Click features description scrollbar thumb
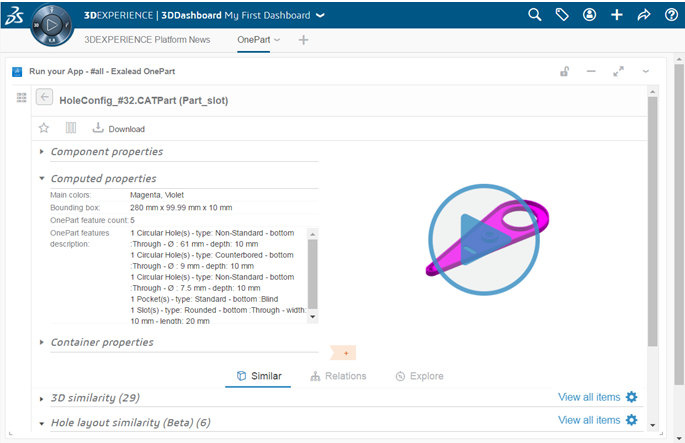 (x=312, y=274)
